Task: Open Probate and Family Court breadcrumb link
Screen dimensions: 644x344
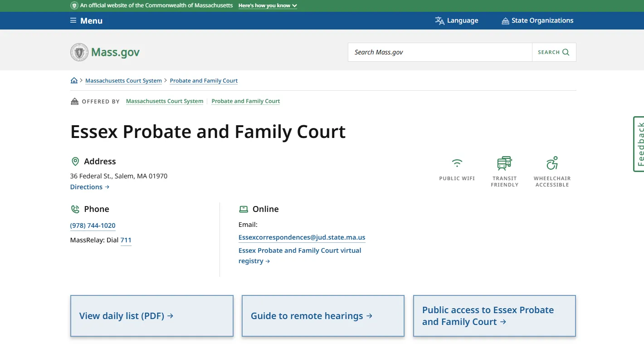Action: (x=204, y=81)
